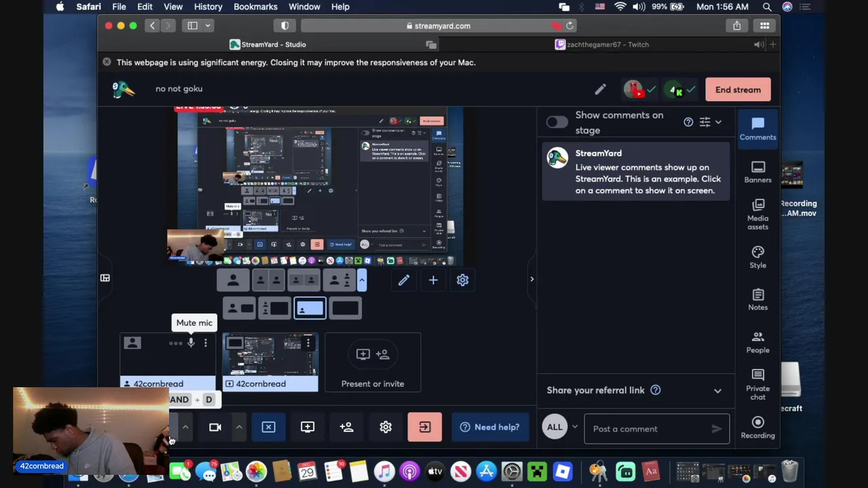Screen dimensions: 868x488
Task: Edit broadcast title with pencil icon
Action: click(x=600, y=89)
